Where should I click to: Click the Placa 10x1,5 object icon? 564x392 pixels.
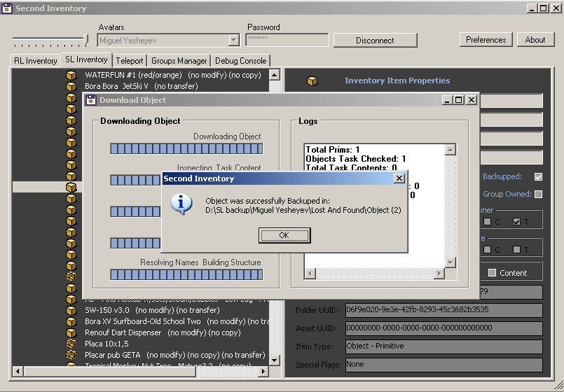point(71,344)
